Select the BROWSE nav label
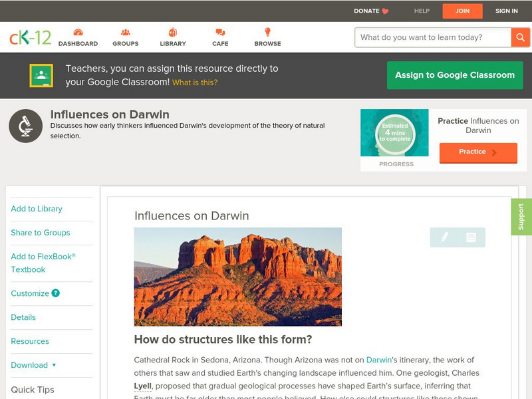This screenshot has height=399, width=532. tap(268, 44)
